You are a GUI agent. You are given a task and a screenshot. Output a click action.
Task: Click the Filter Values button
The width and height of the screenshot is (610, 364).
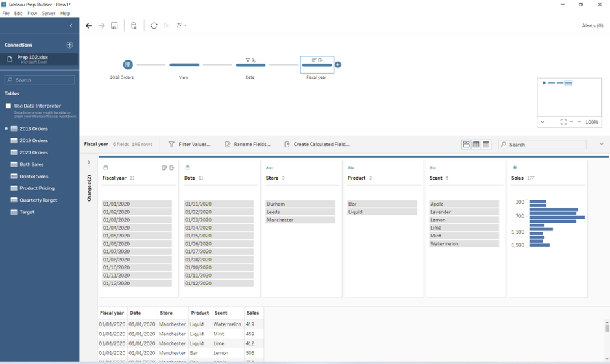[189, 145]
